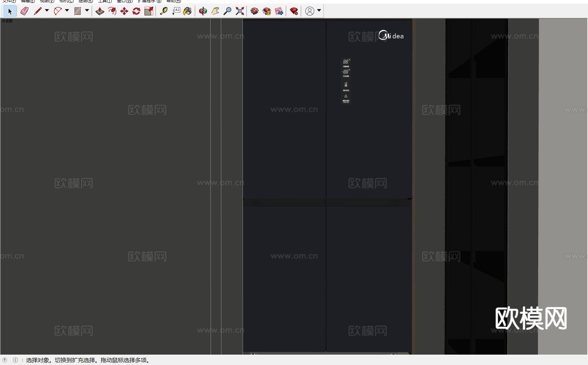Choose the Text label tool
The image size is (588, 365).
pyautogui.click(x=176, y=11)
